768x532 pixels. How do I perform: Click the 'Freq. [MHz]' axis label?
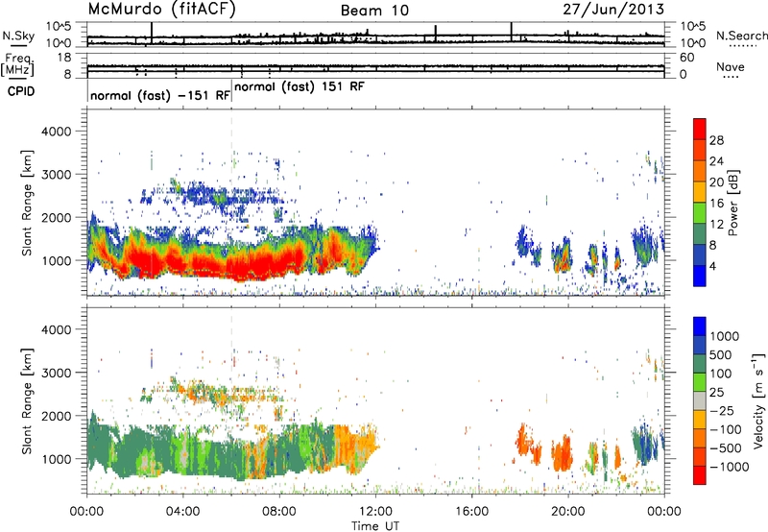[x=17, y=65]
